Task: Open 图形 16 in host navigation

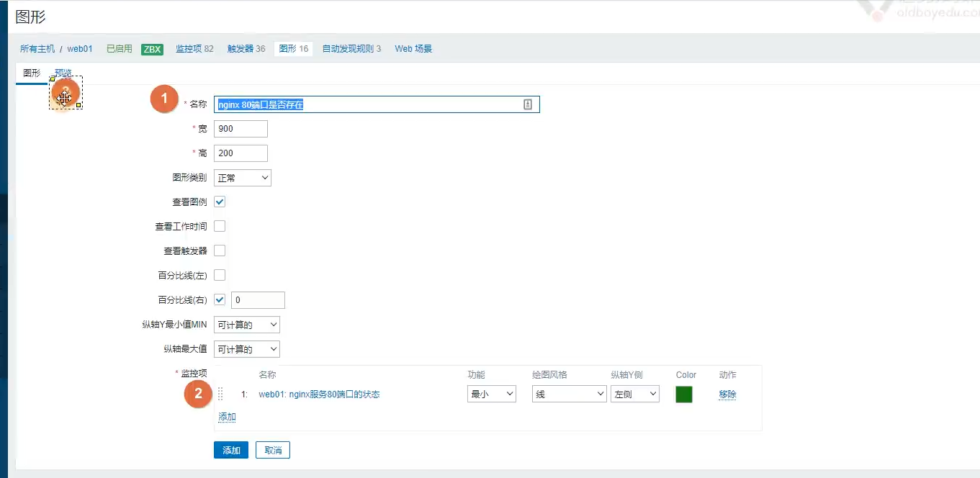Action: (x=294, y=49)
